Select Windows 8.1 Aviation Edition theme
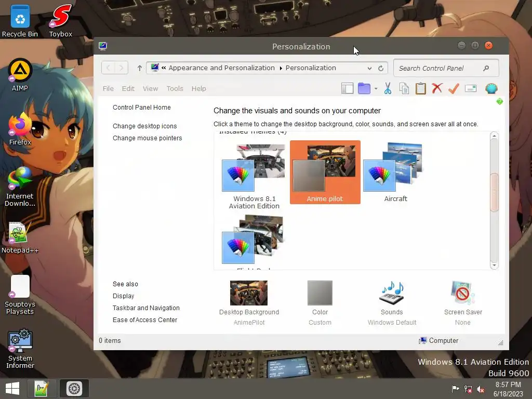532x399 pixels. (254, 177)
